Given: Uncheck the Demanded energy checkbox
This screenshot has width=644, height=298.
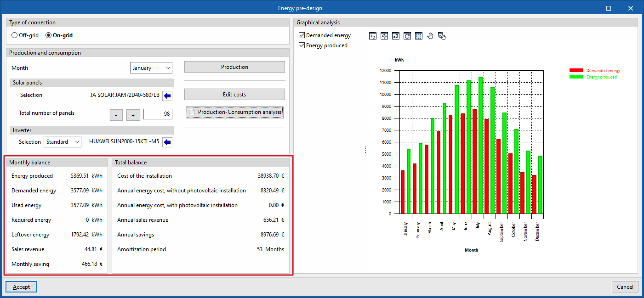Looking at the screenshot, I should (x=302, y=35).
